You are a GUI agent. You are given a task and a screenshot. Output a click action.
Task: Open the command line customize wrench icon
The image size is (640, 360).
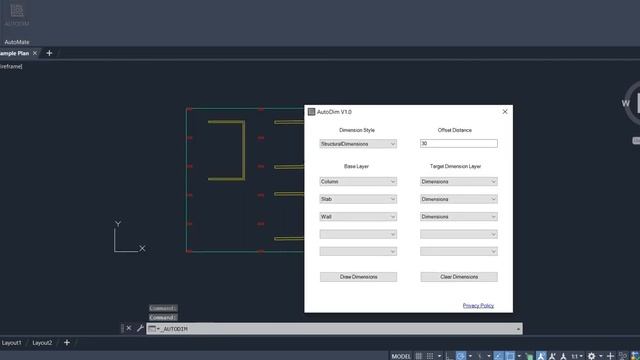140,328
